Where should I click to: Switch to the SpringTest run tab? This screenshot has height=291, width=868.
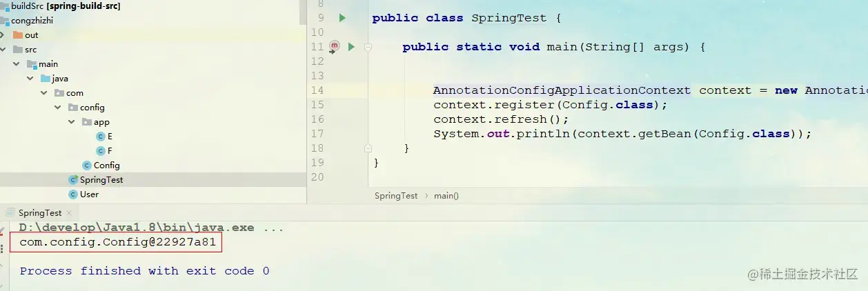(x=40, y=213)
